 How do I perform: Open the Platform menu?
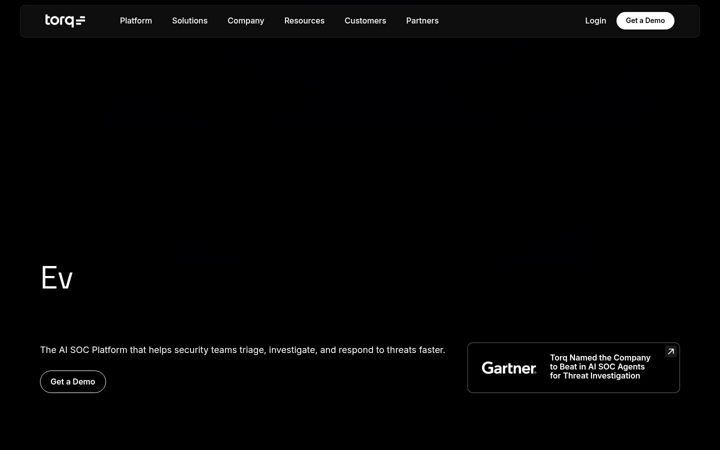tap(136, 21)
